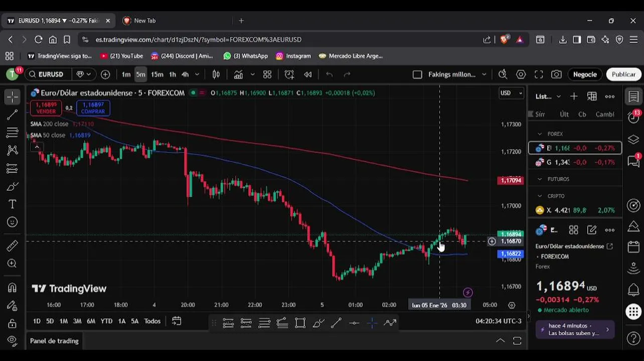644x361 pixels.
Task: Open the emoji icons tool
Action: (x=13, y=222)
